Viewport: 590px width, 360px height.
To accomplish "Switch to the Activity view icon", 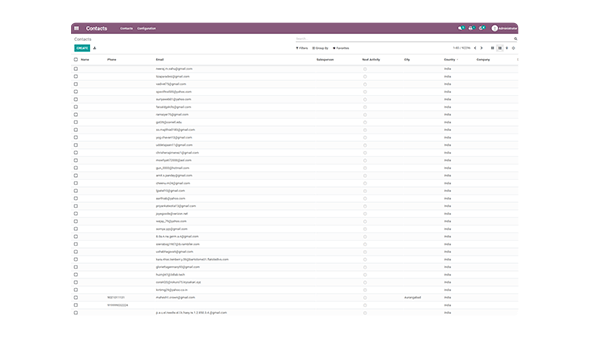I will [x=513, y=48].
